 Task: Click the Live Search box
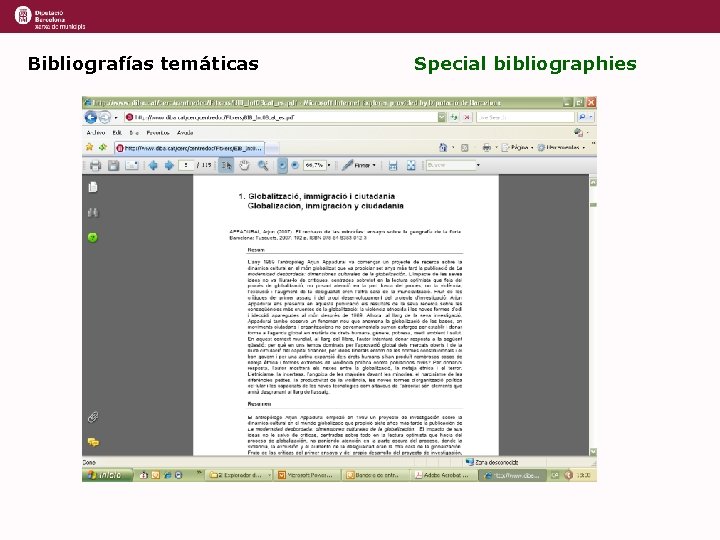click(x=525, y=118)
